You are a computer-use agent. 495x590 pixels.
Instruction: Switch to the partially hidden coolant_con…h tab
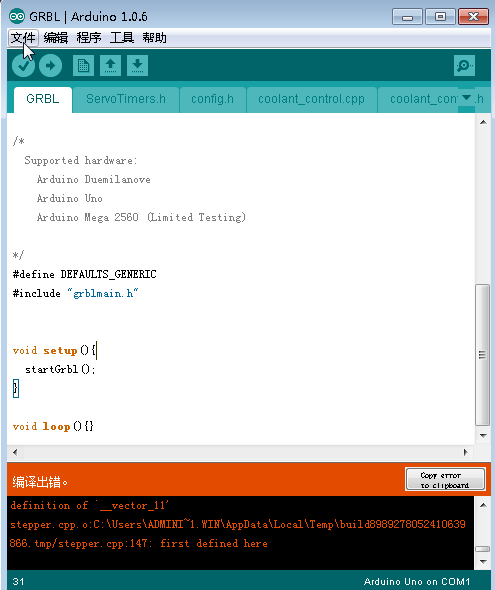point(423,99)
